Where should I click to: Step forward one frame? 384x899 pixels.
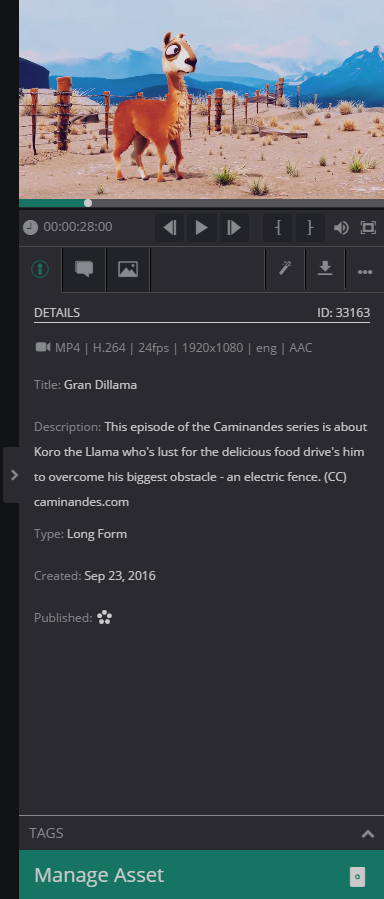(234, 228)
